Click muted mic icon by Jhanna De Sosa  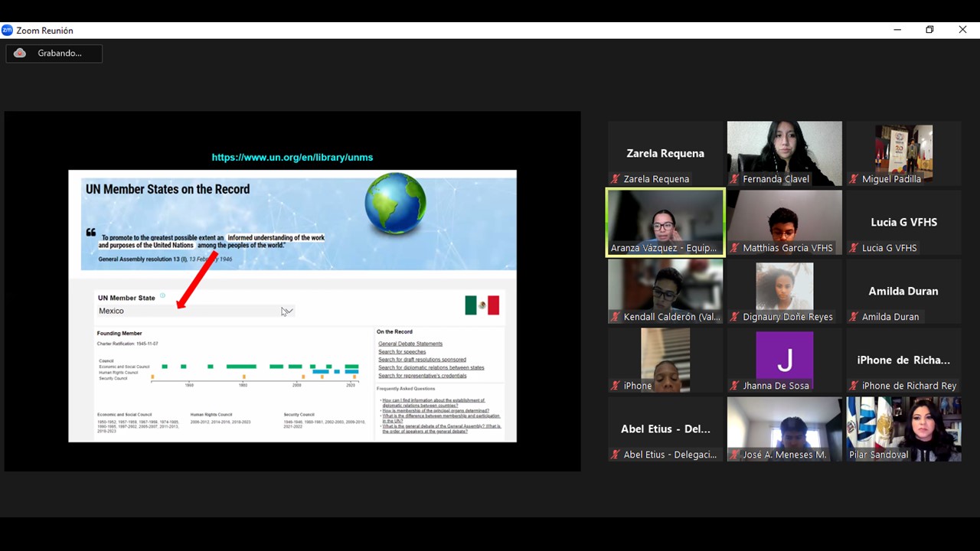coord(734,386)
